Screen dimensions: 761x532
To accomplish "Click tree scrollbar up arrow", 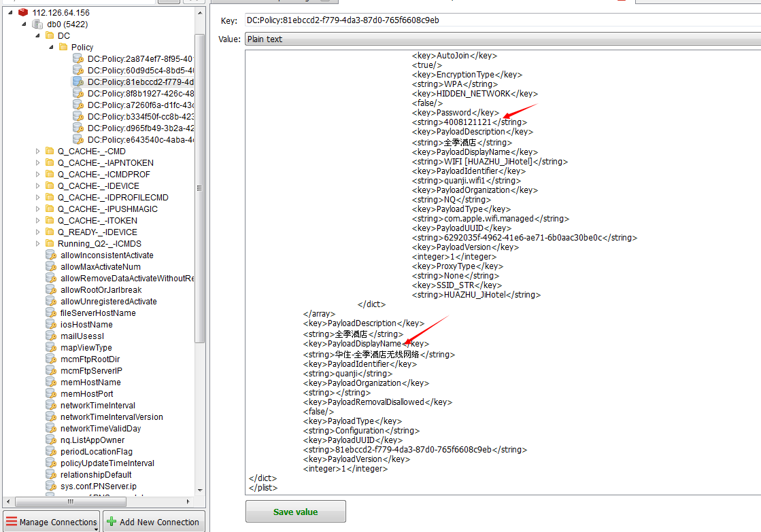I will [200, 13].
